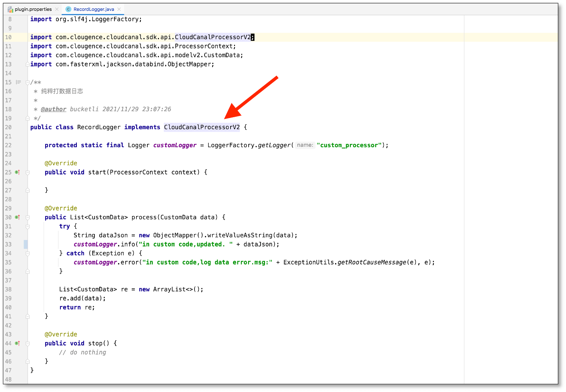Collapse the javadoc comment using its fold arrow
The height and width of the screenshot is (392, 566).
27,82
